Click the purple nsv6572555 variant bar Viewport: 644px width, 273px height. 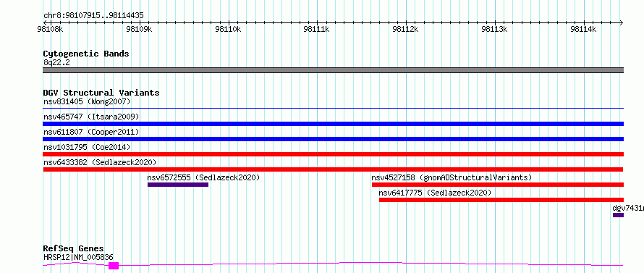pyautogui.click(x=178, y=185)
